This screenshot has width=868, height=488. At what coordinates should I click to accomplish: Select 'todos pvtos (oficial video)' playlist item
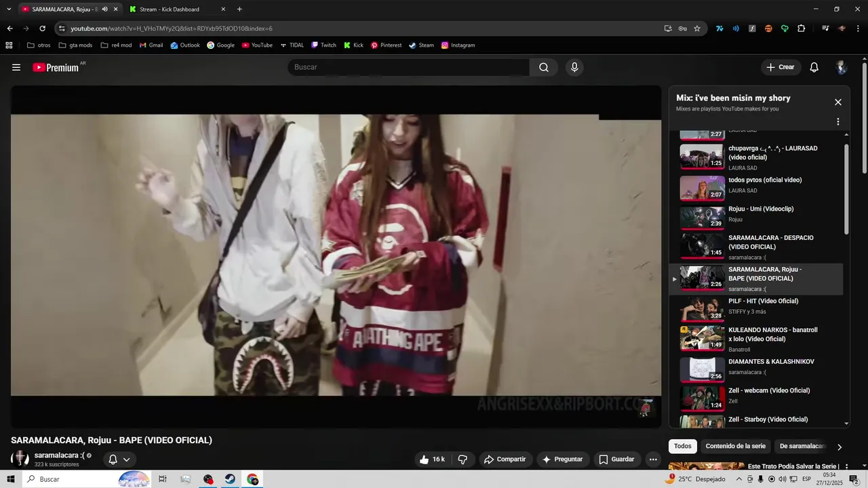click(x=756, y=188)
